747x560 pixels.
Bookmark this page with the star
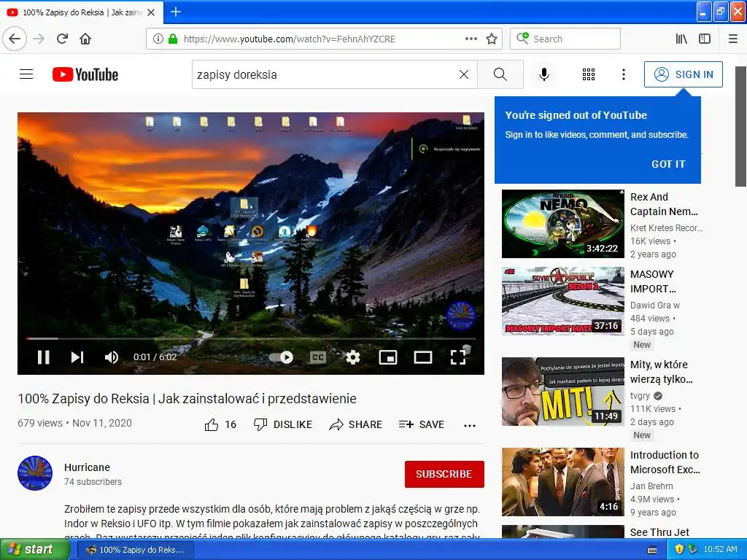click(x=492, y=39)
